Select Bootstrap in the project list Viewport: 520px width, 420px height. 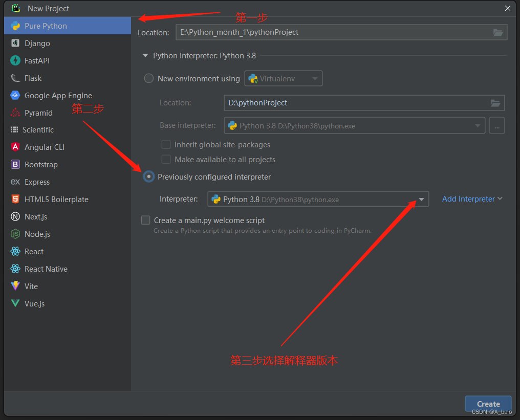tap(68, 164)
